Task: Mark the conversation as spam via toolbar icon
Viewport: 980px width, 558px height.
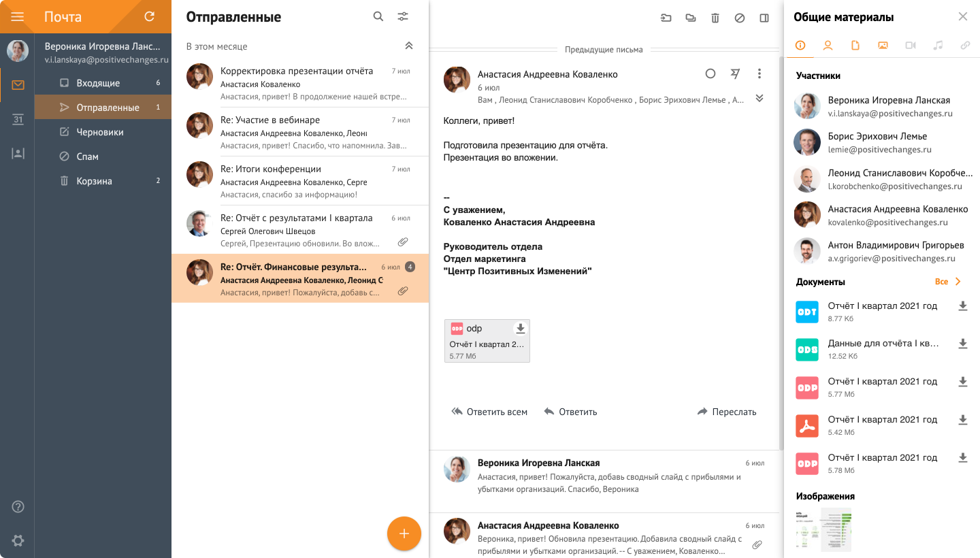Action: coord(740,18)
